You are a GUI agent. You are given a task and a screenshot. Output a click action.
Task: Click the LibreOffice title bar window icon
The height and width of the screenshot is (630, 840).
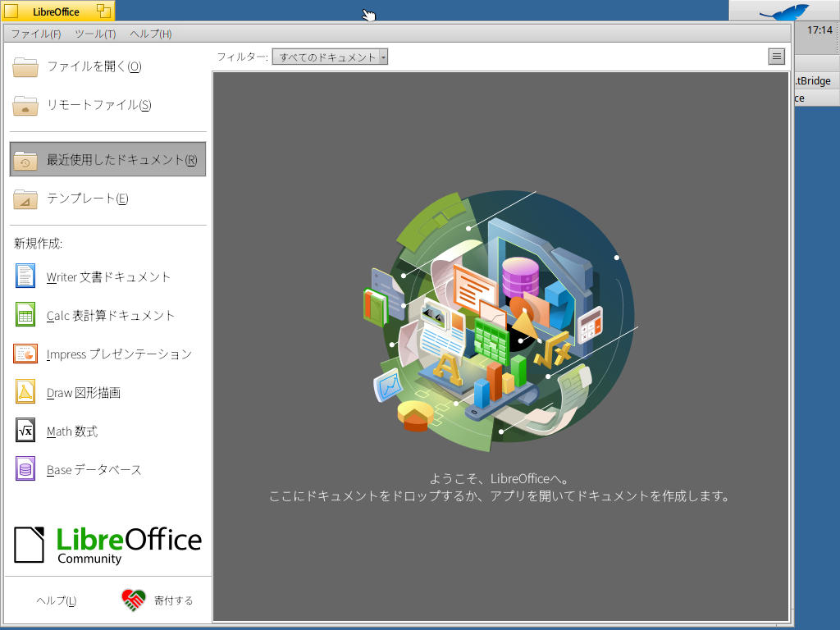point(11,11)
